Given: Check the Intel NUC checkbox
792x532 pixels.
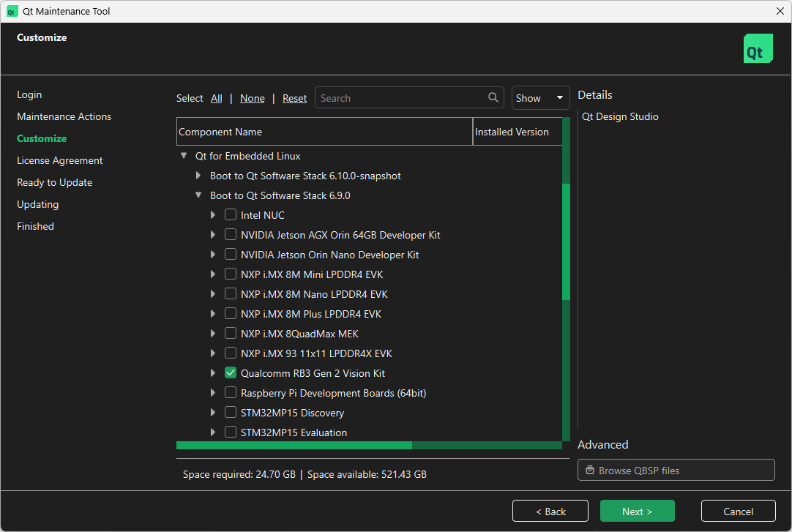Looking at the screenshot, I should tap(231, 215).
